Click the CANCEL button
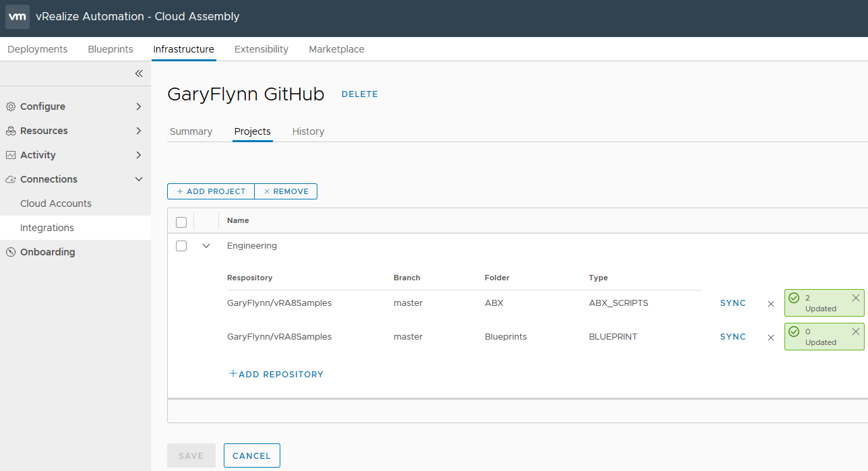This screenshot has width=868, height=471. [x=252, y=456]
